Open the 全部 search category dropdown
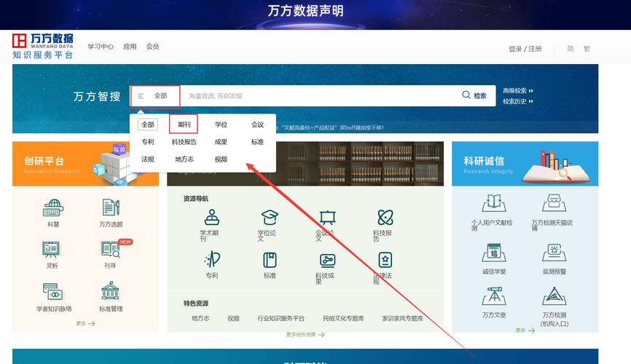 [x=155, y=96]
